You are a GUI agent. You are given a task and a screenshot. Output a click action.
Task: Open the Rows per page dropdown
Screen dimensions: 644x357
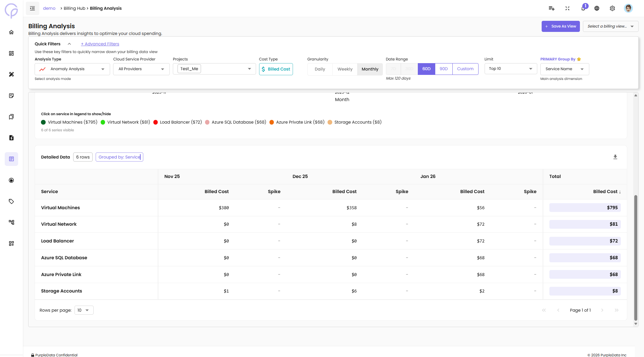point(84,310)
